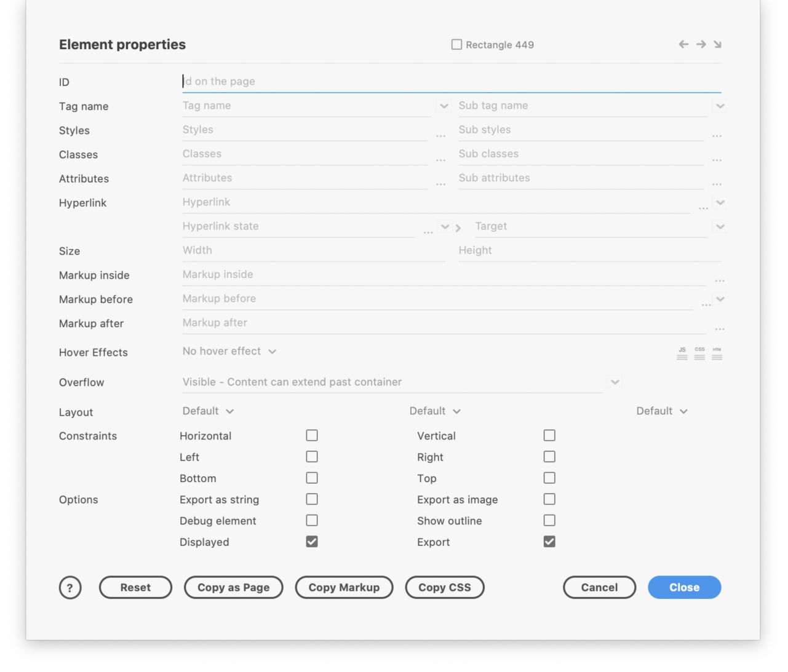The height and width of the screenshot is (672, 788).
Task: Expand the Overflow visibility dropdown
Action: tap(615, 382)
